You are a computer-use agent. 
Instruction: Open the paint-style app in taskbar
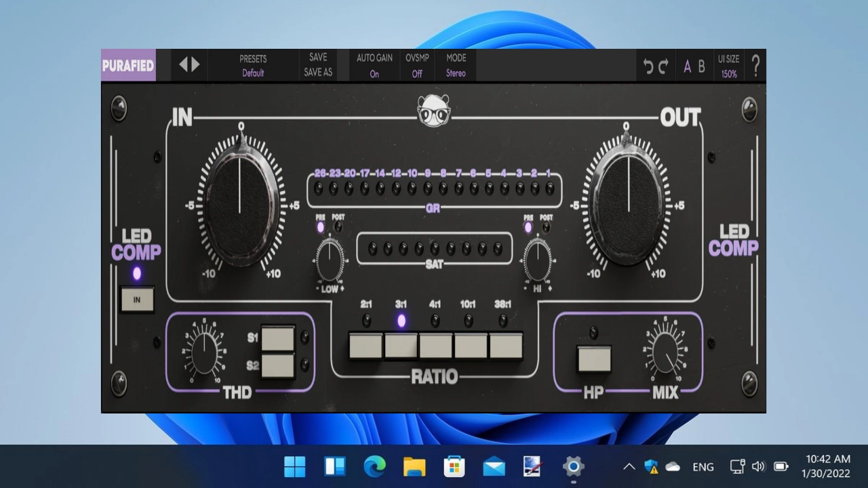pos(534,466)
